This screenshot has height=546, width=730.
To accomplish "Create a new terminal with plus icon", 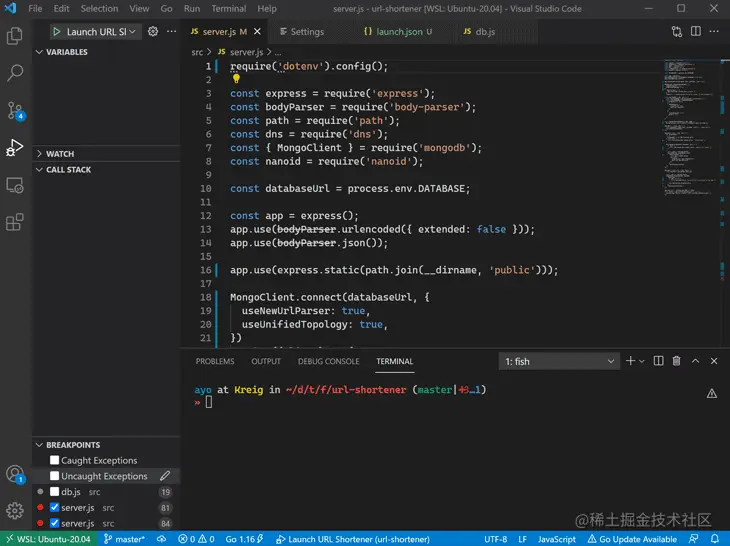I will (x=630, y=361).
